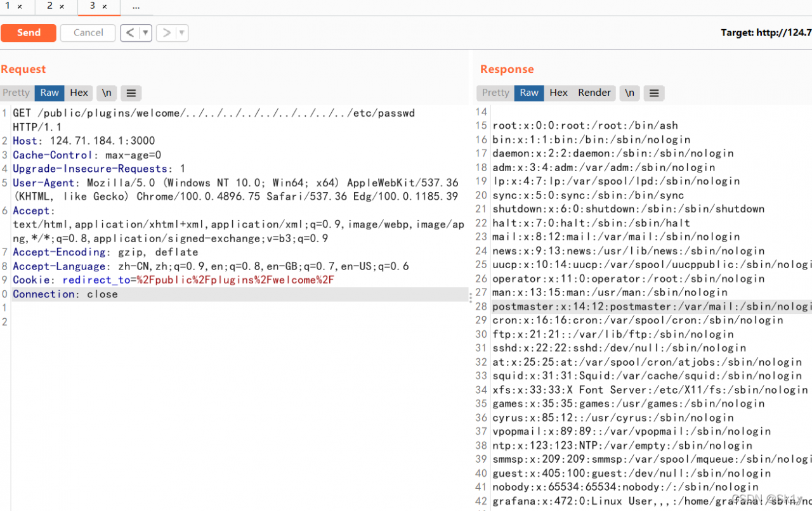
Task: Toggle non-printable characters in Response
Action: pos(629,93)
